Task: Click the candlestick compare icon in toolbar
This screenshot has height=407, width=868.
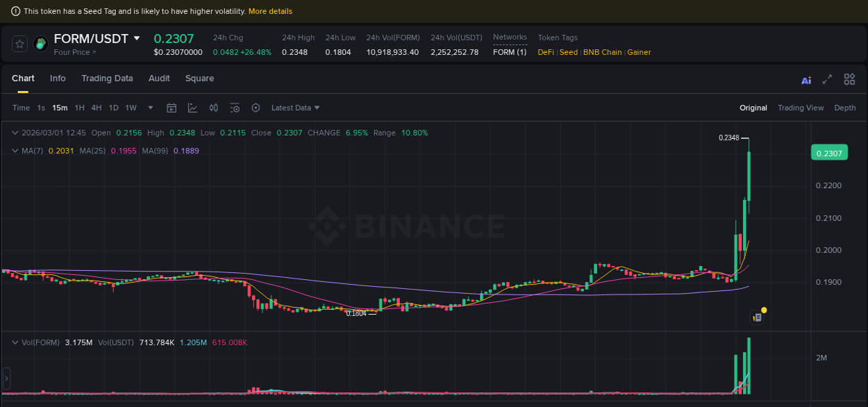Action: pos(213,108)
